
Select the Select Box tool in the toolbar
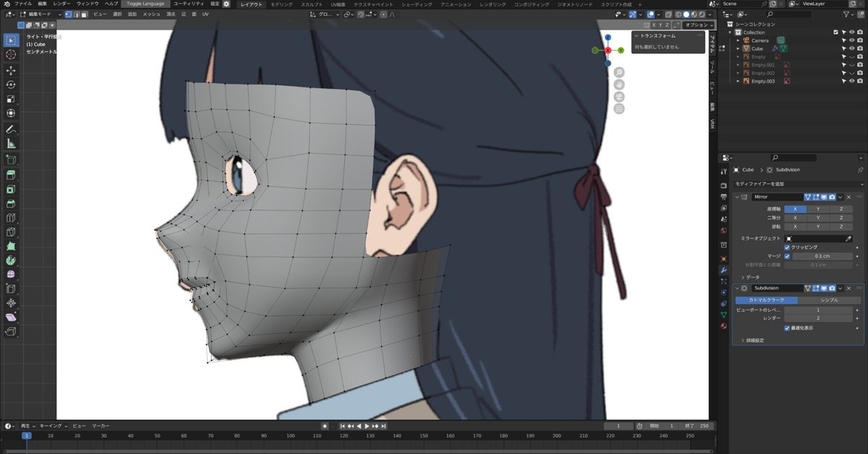(x=11, y=40)
